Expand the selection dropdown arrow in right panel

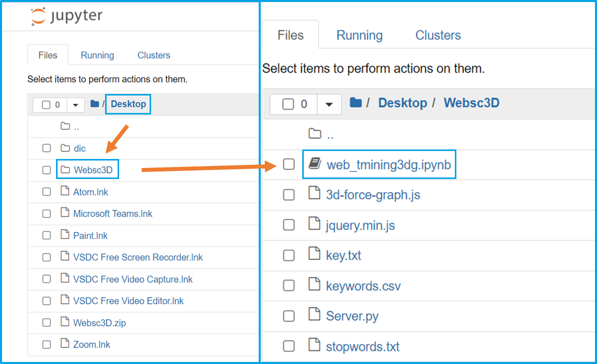pyautogui.click(x=329, y=104)
